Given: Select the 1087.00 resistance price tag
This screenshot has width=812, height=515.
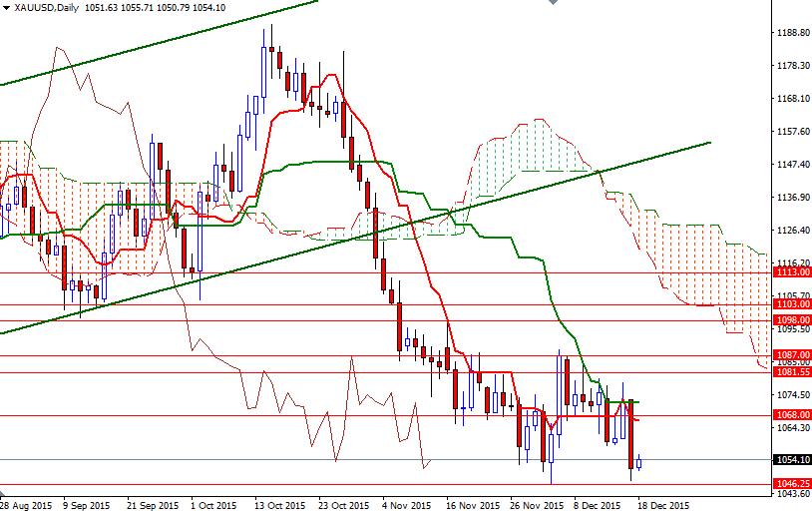Looking at the screenshot, I should [791, 354].
